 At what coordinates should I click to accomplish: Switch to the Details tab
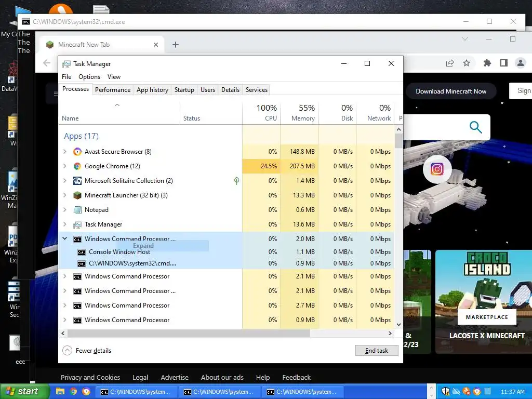[x=230, y=90]
